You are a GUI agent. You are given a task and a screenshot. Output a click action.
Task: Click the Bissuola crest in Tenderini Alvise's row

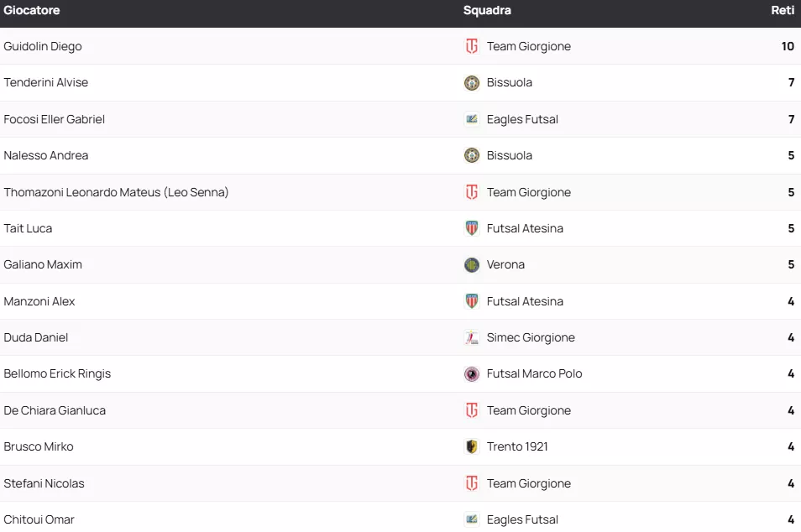(472, 83)
